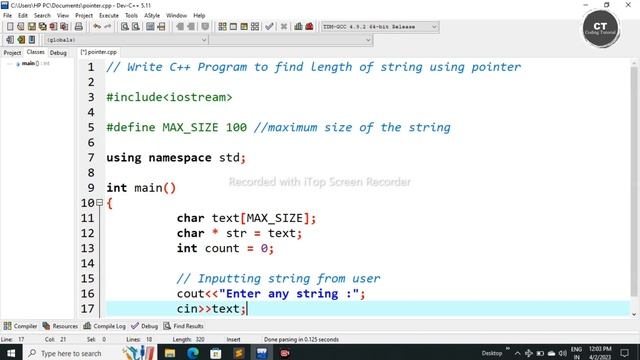Screen dimensions: 640x360
Task: Open the TDM-GCC compiler set dropdown
Action: [380, 27]
